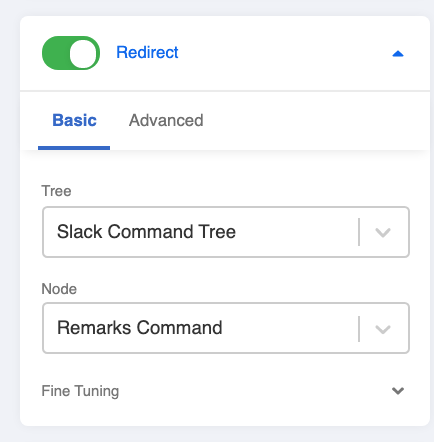The width and height of the screenshot is (434, 442).
Task: Click the divider beside the Tree chevron
Action: coord(359,232)
